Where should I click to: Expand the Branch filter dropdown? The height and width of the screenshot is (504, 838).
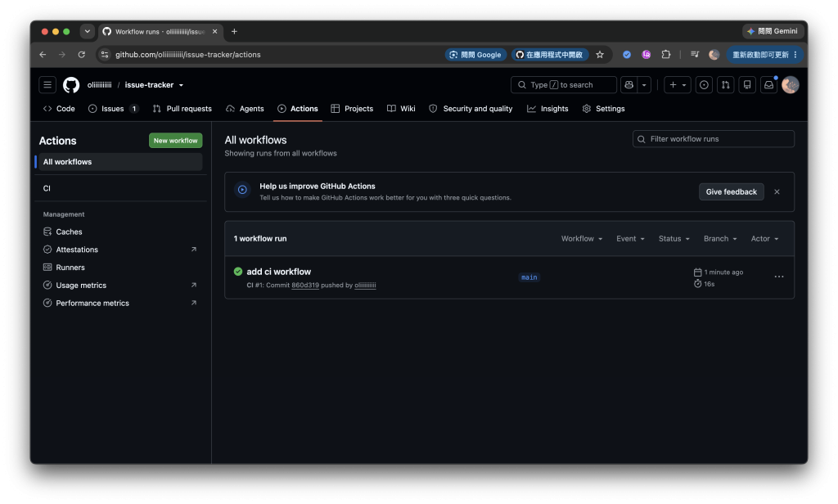(720, 239)
